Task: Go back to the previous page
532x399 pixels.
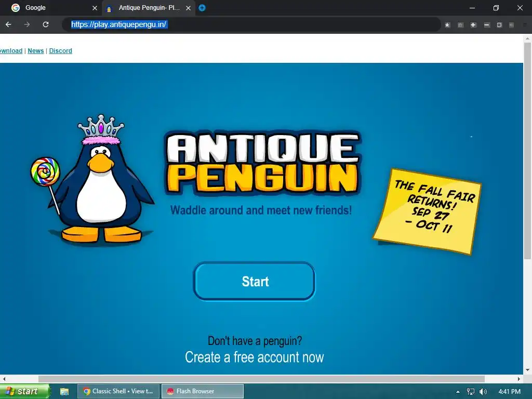Action: tap(8, 24)
